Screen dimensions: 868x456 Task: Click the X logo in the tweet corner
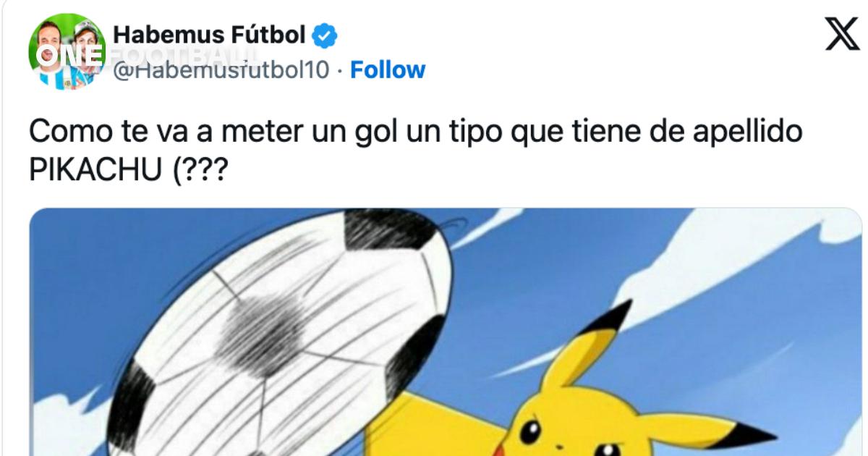pos(842,34)
